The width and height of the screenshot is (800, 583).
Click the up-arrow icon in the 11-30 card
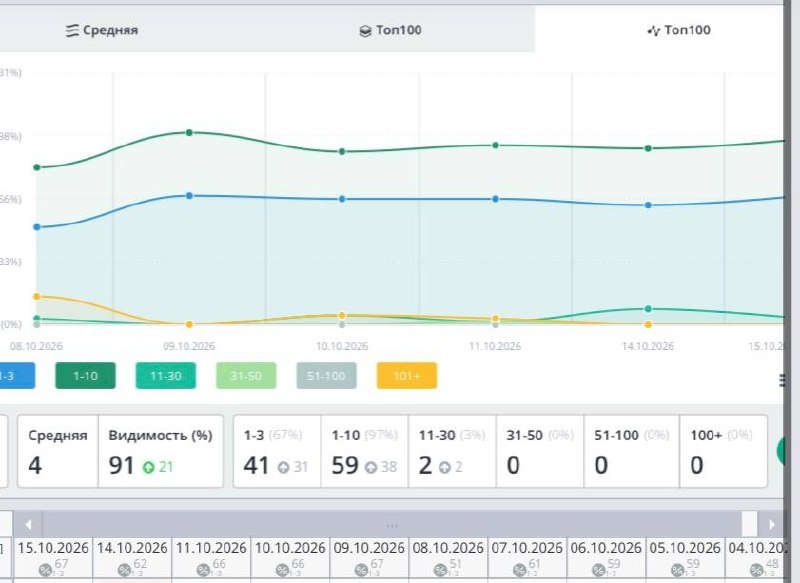[x=445, y=467]
